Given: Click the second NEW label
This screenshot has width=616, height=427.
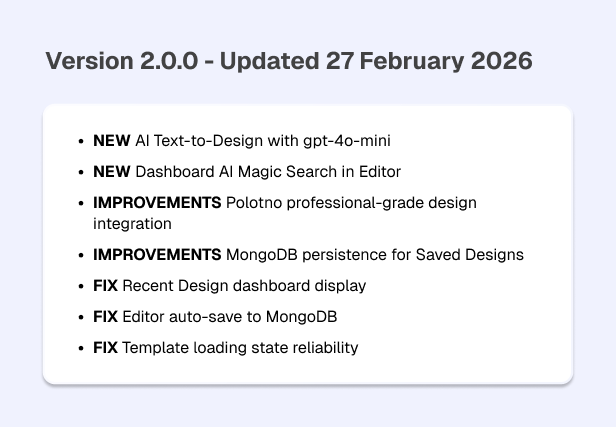Looking at the screenshot, I should 112,172.
